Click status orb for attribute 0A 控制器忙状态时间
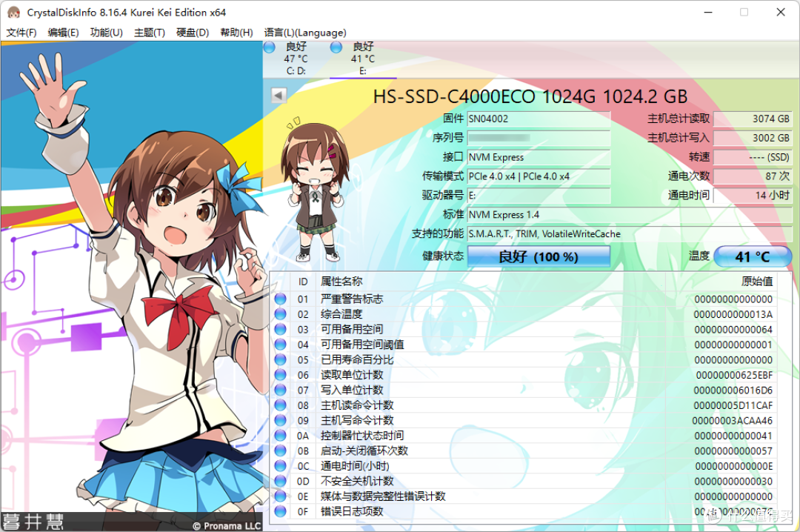Image resolution: width=800 pixels, height=532 pixels. pyautogui.click(x=280, y=436)
